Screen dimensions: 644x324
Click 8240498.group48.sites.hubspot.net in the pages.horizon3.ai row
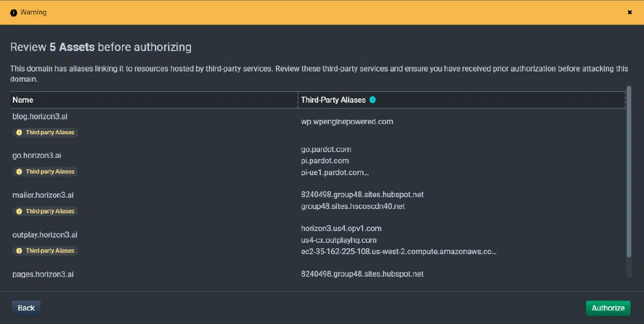pos(362,274)
